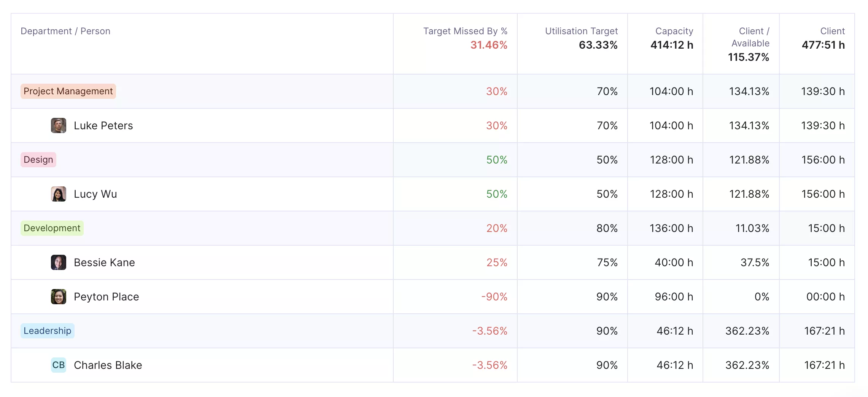This screenshot has height=397, width=868.
Task: Click Luke Peters' avatar photo
Action: (59, 125)
